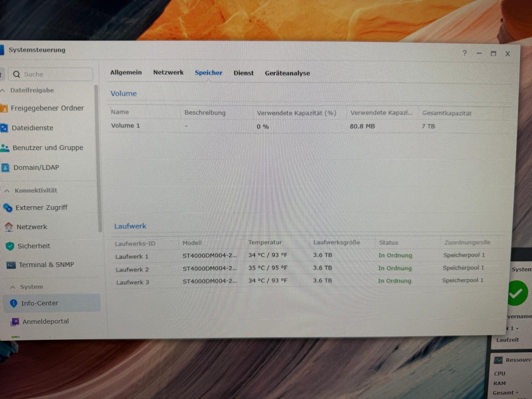The image size is (532, 399).
Task: Select the Volume 1 row
Action: point(309,126)
